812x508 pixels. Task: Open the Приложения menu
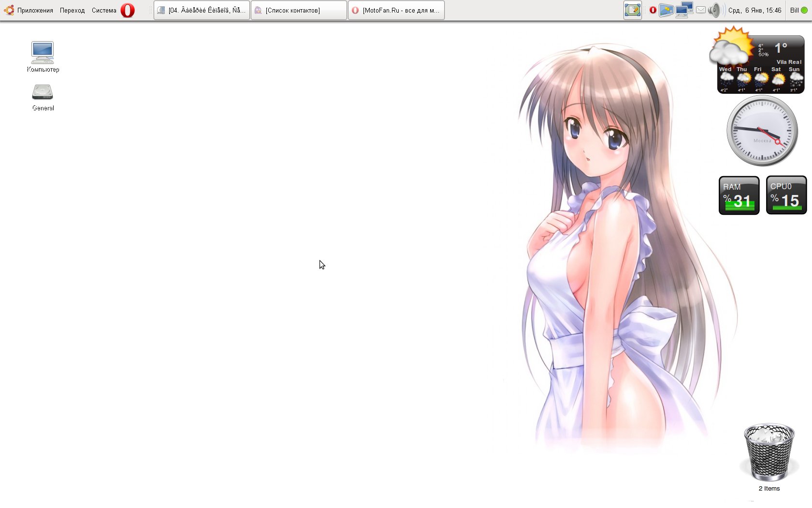pos(29,10)
